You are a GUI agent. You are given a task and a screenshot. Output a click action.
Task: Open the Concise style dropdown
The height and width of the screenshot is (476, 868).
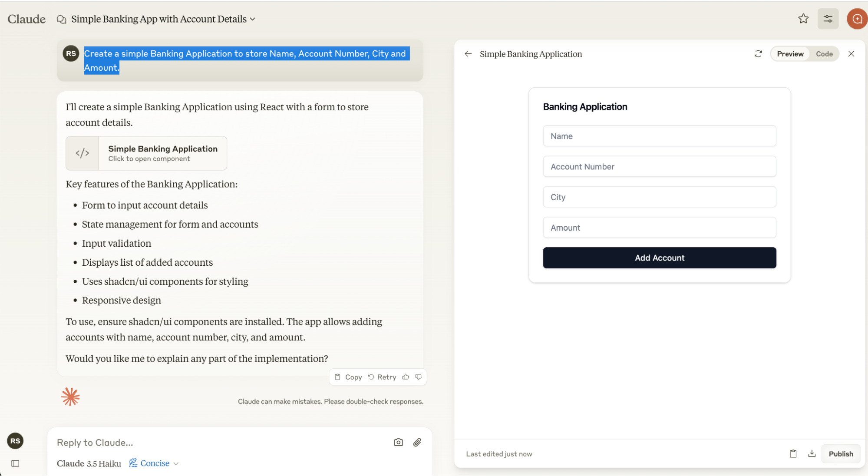(155, 463)
